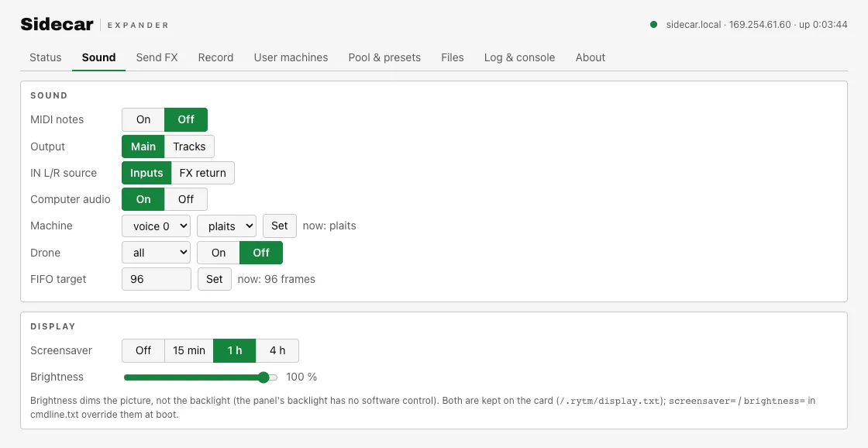
Task: Expand the Drone 'all' voice dropdown
Action: coord(156,253)
